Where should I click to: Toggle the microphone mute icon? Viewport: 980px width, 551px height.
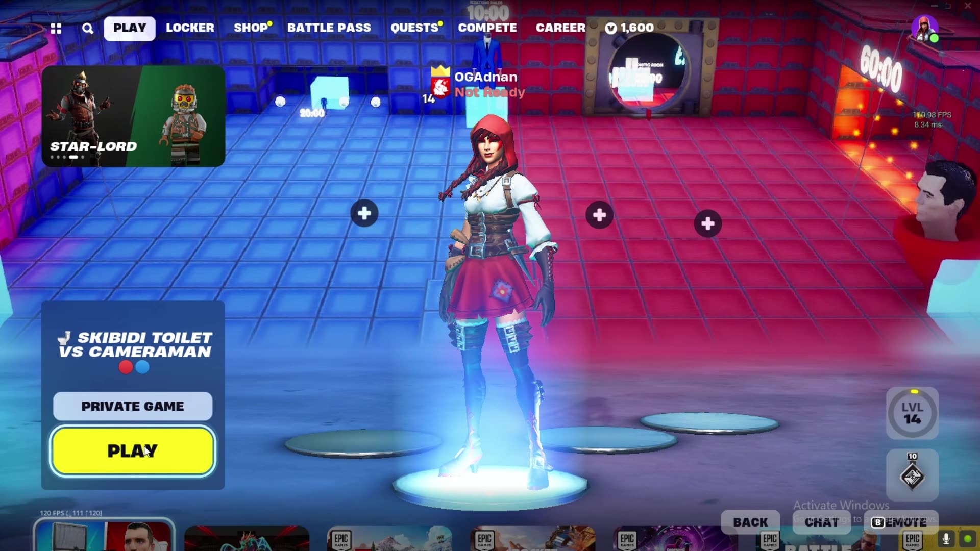click(x=946, y=538)
